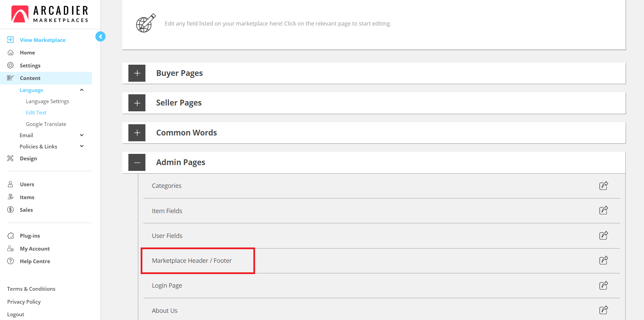Click the Sales dollar icon
644x320 pixels.
pos(11,210)
